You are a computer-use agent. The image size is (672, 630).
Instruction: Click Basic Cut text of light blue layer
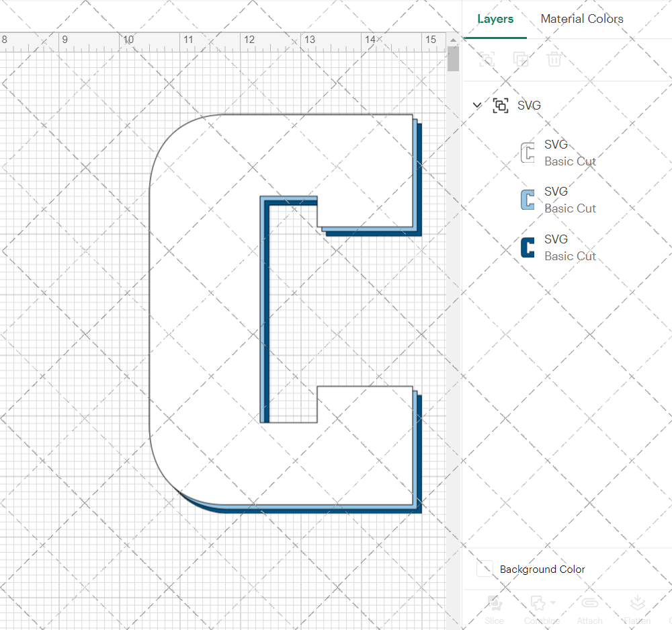[570, 208]
